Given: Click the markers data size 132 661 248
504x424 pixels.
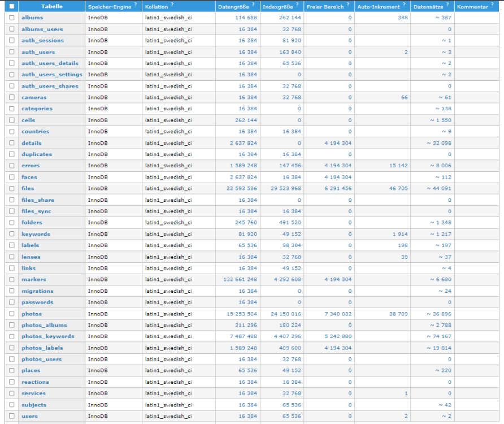Looking at the screenshot, I should point(240,279).
